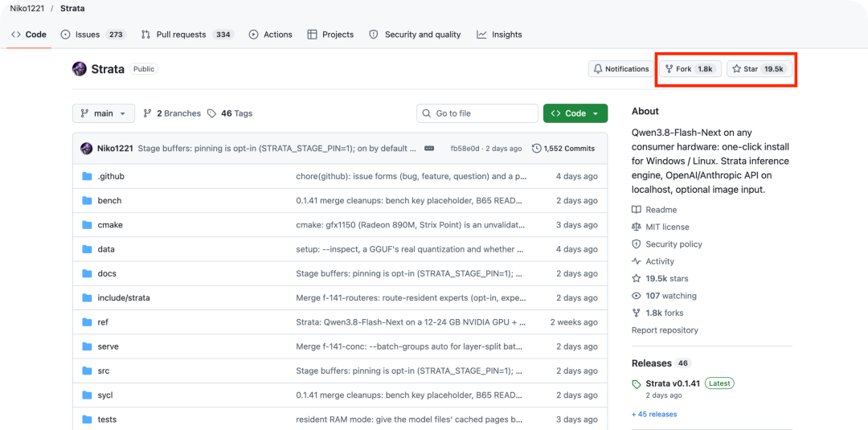Open the 'include/strata' folder name
This screenshot has height=430, width=868.
(124, 297)
